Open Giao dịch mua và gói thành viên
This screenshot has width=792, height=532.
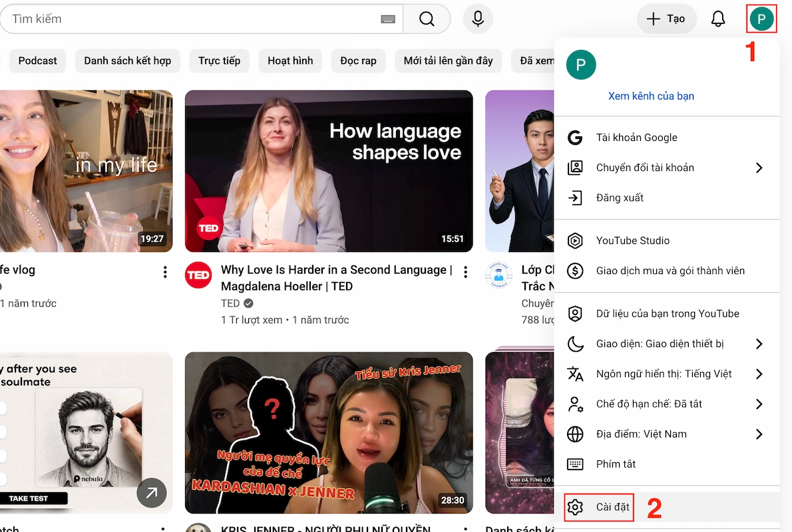tap(667, 271)
